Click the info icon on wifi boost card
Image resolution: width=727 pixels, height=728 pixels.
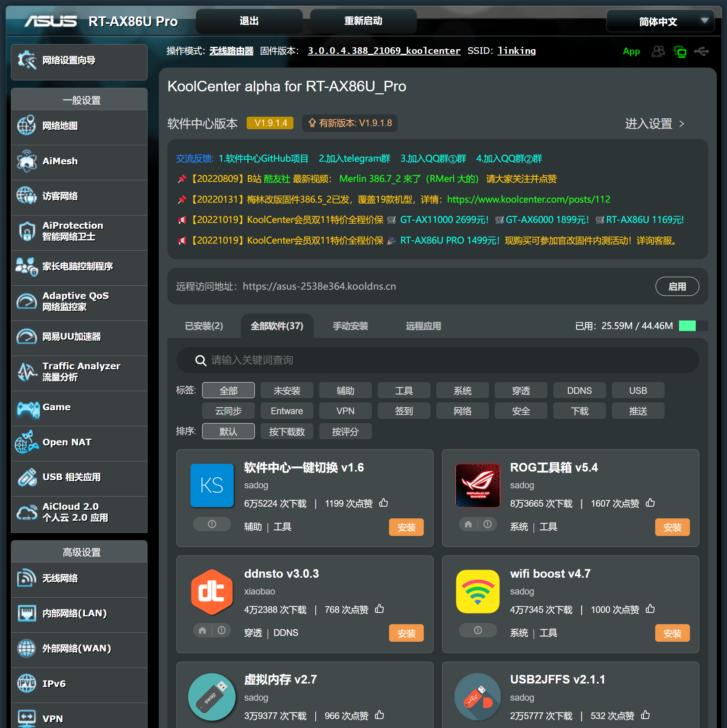[x=478, y=630]
